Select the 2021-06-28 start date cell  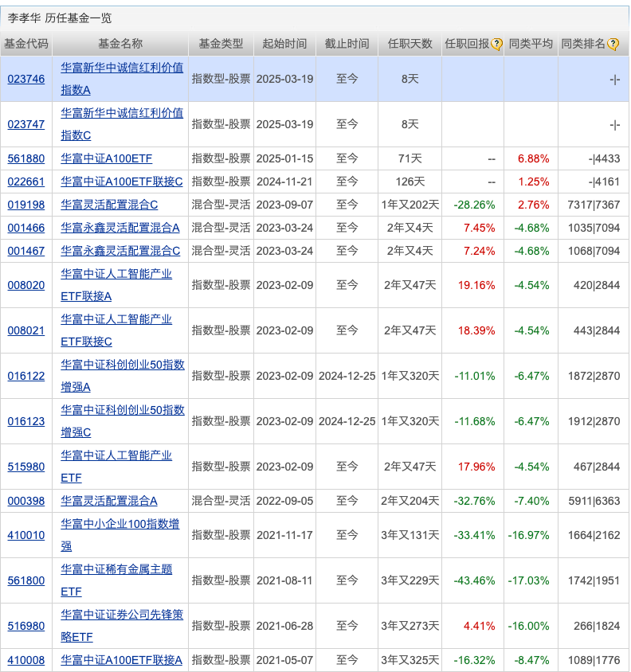click(285, 626)
